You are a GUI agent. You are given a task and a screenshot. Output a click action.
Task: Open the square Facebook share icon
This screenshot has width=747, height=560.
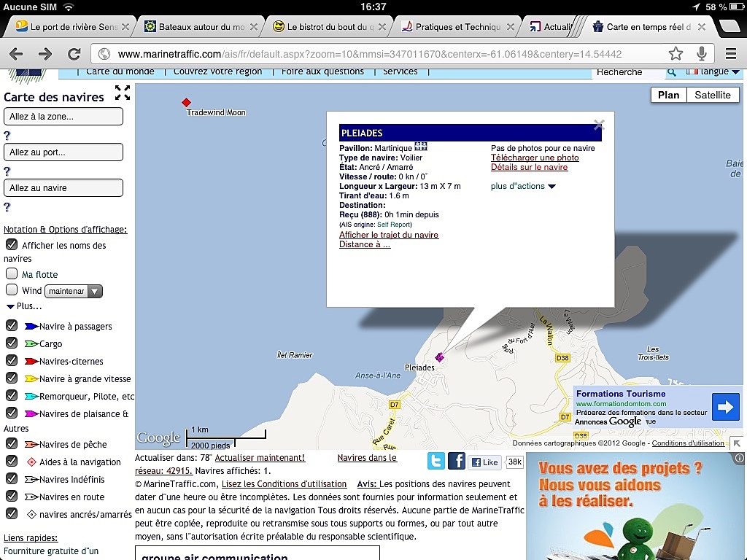(x=457, y=462)
